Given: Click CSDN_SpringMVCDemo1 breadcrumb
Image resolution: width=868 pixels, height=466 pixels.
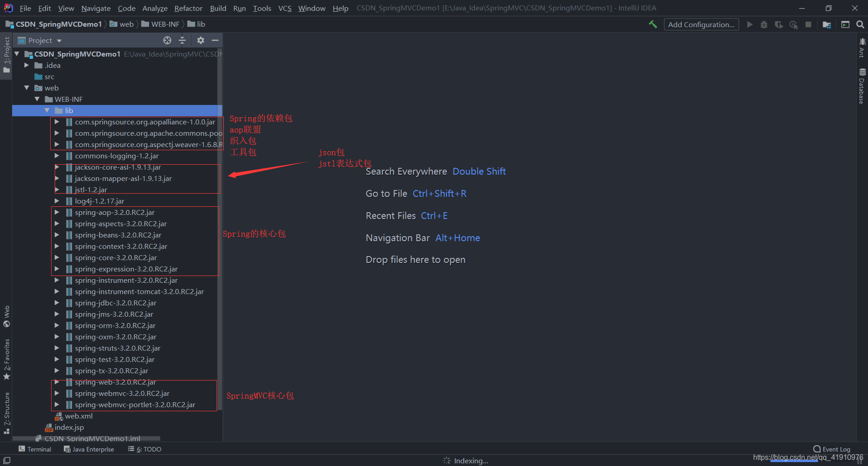Looking at the screenshot, I should [x=54, y=24].
